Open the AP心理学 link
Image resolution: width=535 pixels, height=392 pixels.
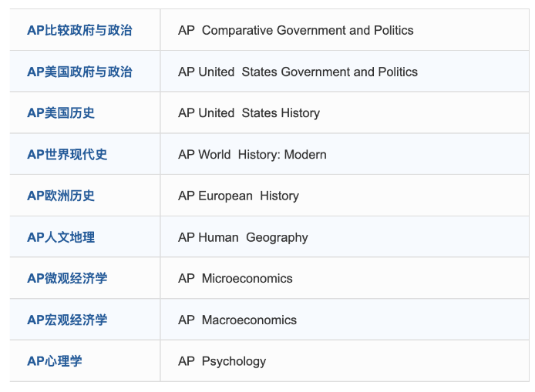tap(55, 361)
